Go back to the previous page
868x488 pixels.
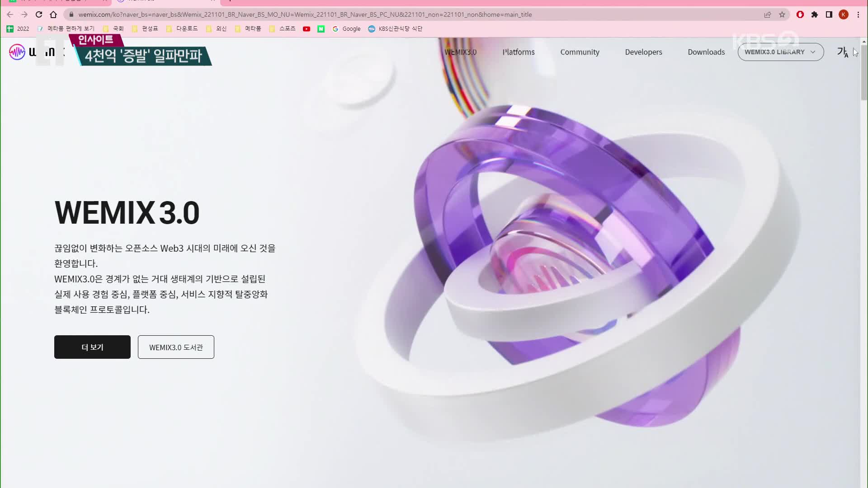tap(10, 14)
